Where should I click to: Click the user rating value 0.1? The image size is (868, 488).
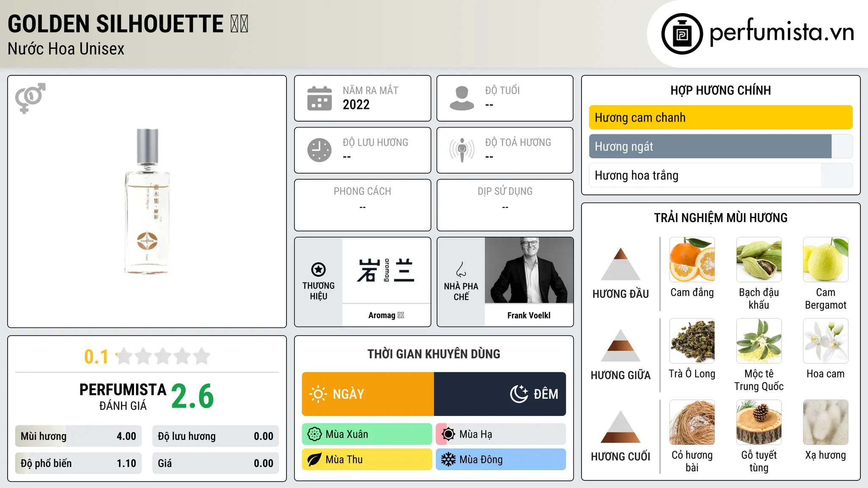point(96,357)
